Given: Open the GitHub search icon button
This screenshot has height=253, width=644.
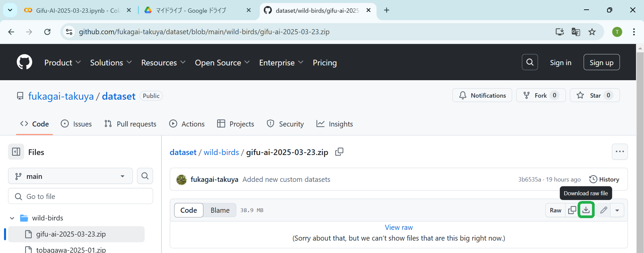Looking at the screenshot, I should point(530,62).
